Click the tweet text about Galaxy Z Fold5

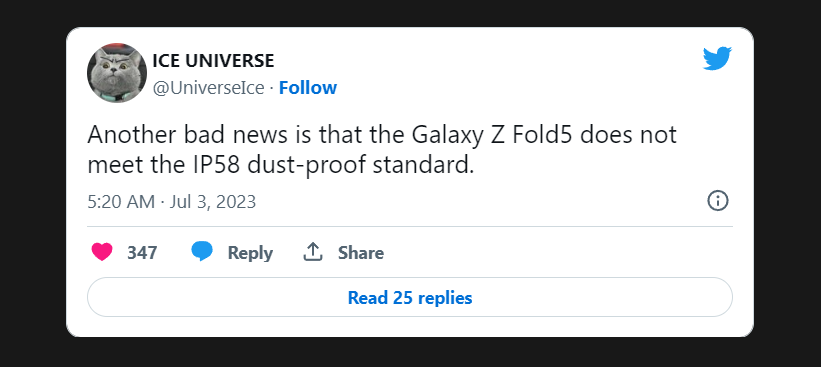(382, 150)
